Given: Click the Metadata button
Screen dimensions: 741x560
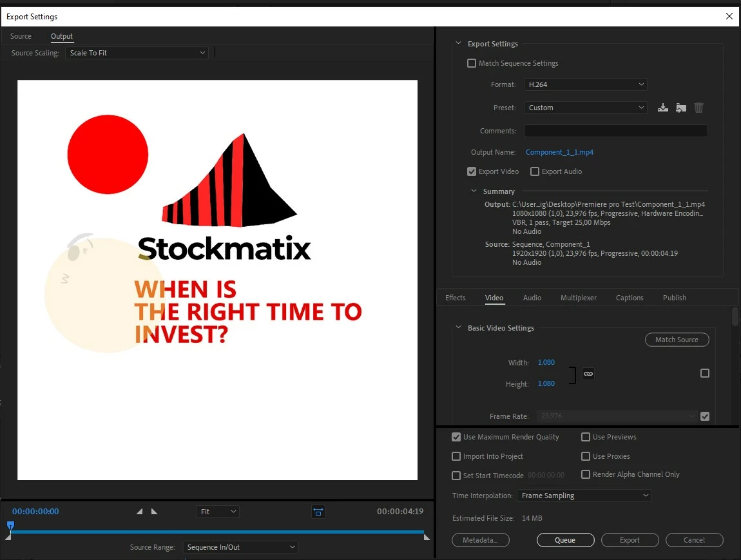Looking at the screenshot, I should pos(480,540).
